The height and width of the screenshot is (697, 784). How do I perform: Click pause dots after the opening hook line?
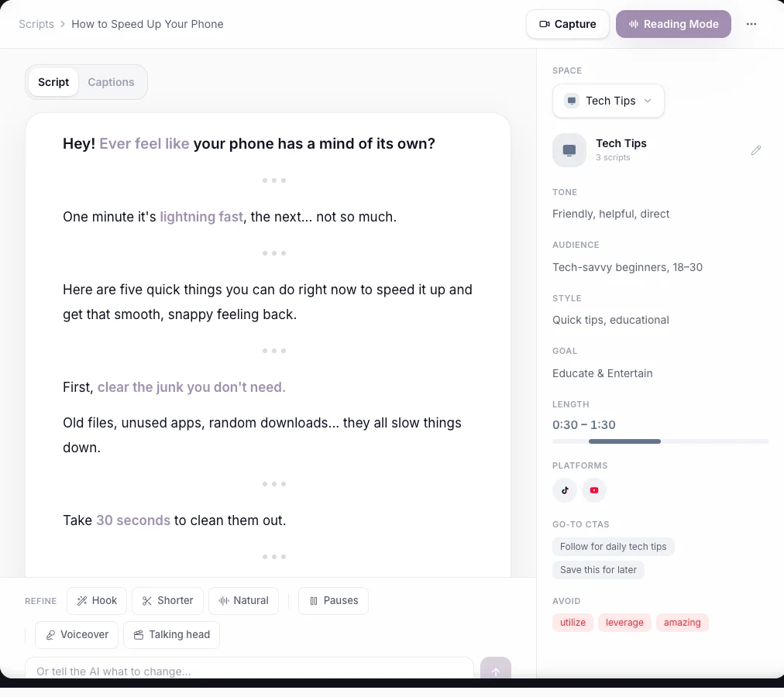(x=274, y=180)
